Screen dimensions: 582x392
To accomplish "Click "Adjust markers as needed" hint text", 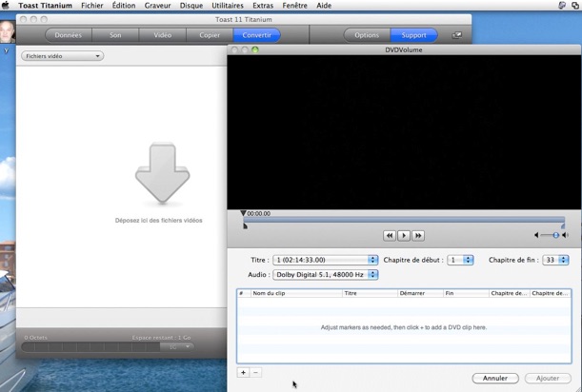I will (x=404, y=327).
